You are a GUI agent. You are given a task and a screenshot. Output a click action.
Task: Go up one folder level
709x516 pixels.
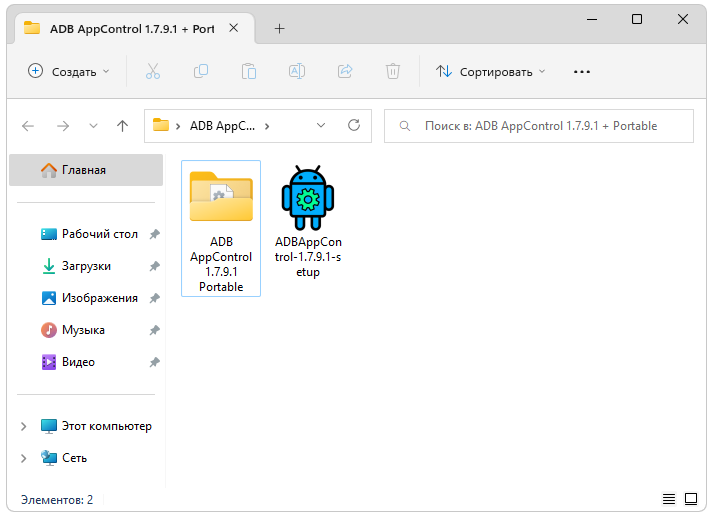pos(122,126)
